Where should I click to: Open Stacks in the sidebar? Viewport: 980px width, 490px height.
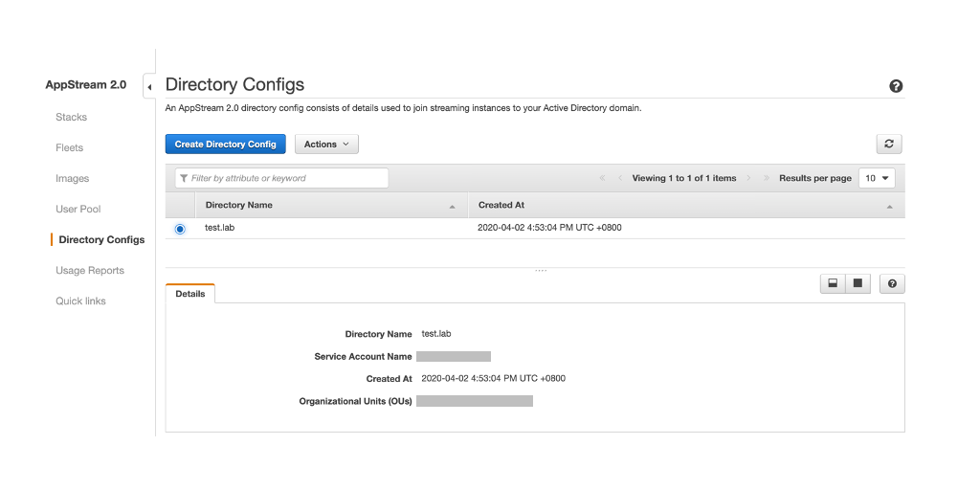point(71,117)
